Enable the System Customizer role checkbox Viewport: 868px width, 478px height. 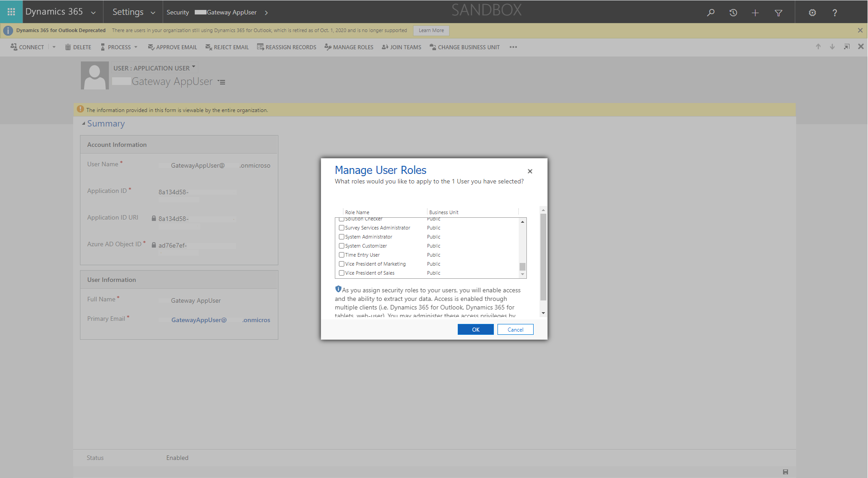click(342, 246)
